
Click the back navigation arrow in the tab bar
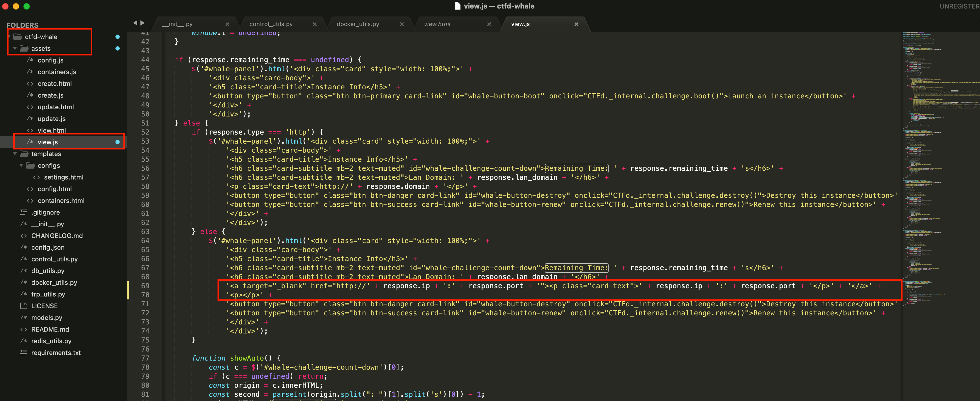tap(135, 23)
